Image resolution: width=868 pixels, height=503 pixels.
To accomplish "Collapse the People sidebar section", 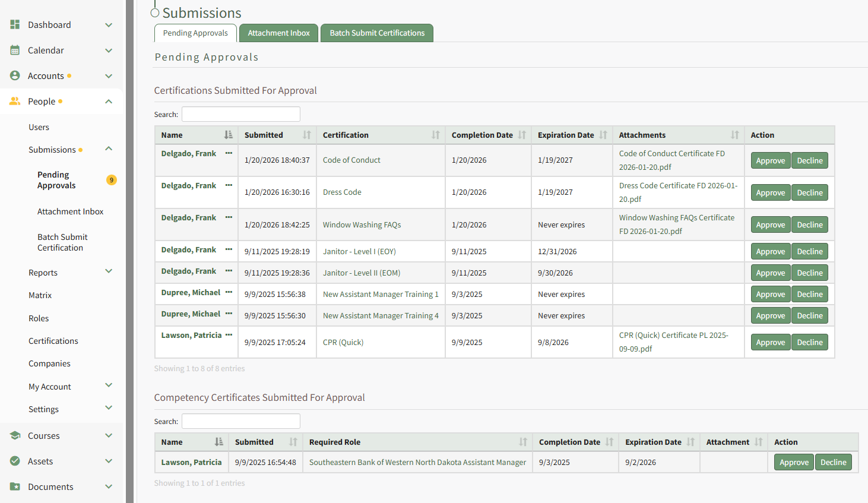I will tap(109, 102).
